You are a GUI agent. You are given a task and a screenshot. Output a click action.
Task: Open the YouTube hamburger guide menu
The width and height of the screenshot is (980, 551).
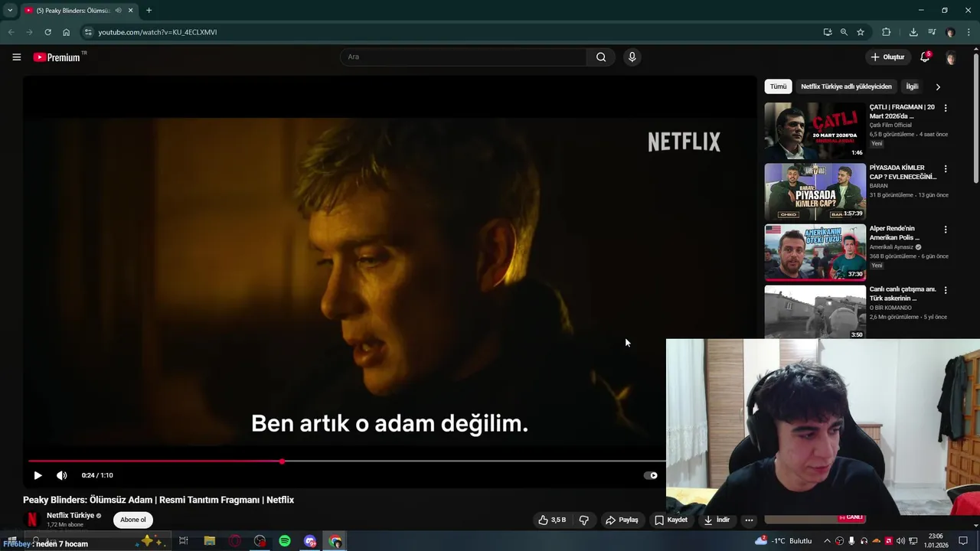click(x=17, y=57)
